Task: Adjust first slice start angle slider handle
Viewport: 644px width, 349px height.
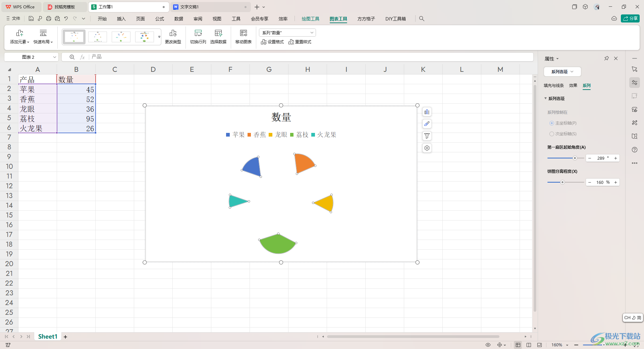Action: pos(575,158)
